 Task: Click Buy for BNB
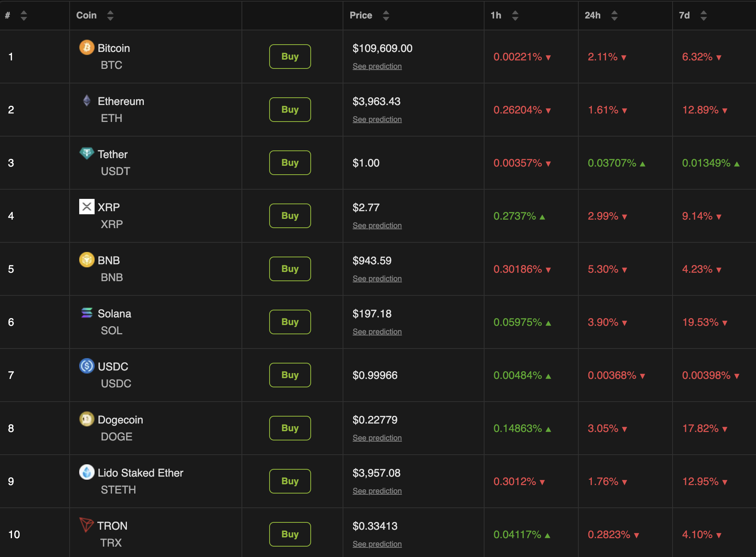pos(290,268)
